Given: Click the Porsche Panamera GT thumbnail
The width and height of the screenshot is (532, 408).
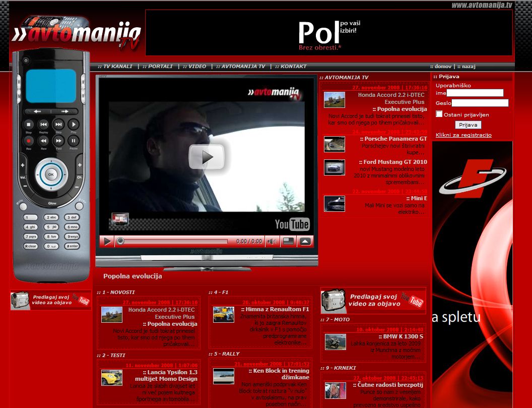Looking at the screenshot, I should 334,144.
